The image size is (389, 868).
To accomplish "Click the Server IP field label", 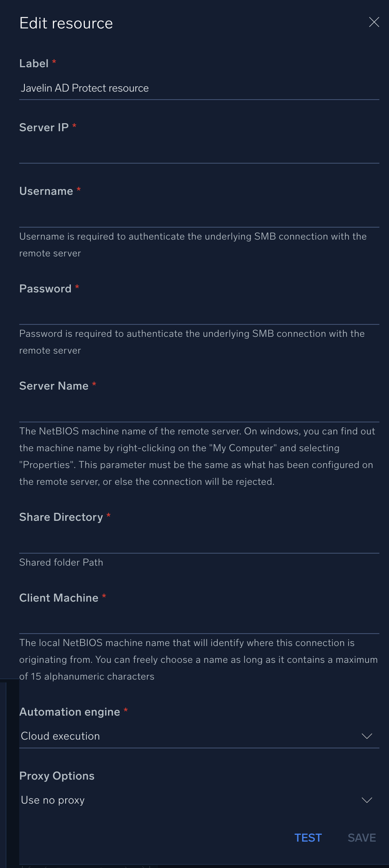I will (x=44, y=127).
